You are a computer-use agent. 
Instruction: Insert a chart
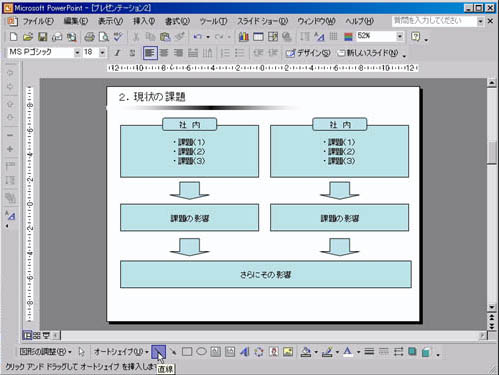tap(244, 37)
